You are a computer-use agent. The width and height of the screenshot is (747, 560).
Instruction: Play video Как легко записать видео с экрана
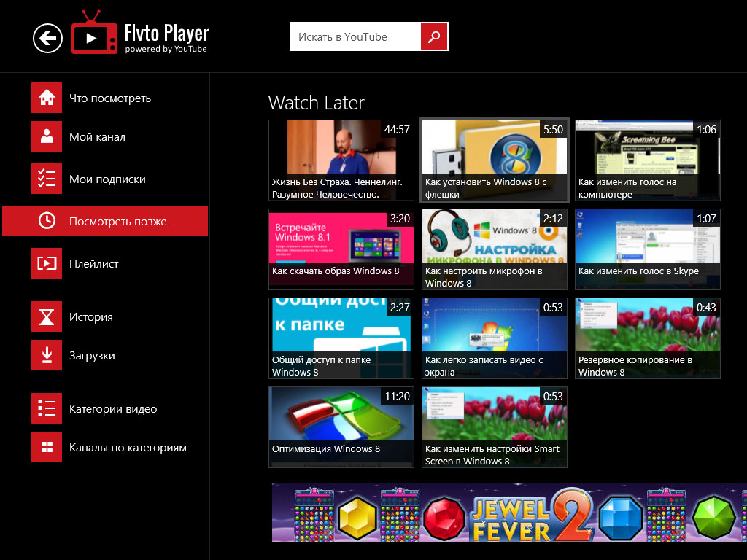[x=495, y=338]
